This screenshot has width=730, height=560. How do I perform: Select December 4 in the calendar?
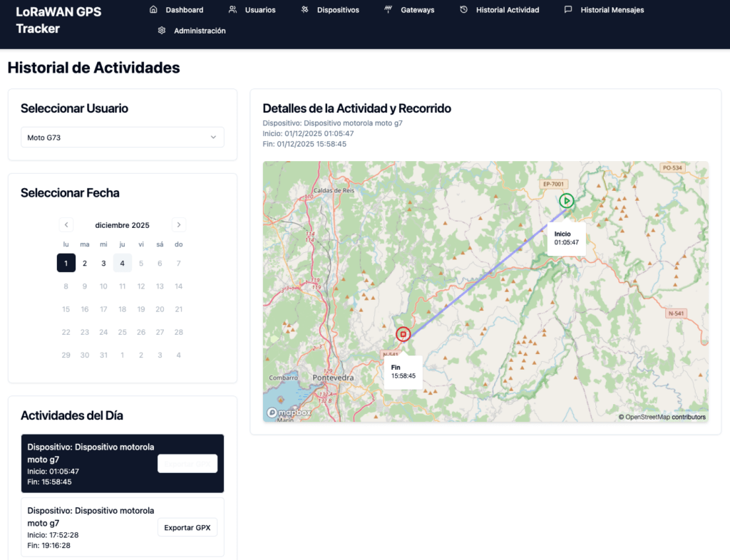[x=123, y=264]
